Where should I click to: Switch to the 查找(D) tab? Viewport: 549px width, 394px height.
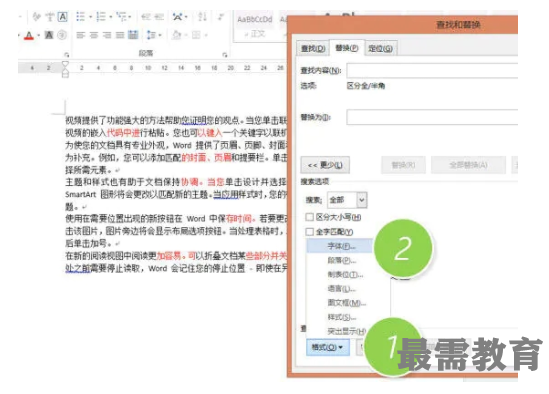tap(313, 48)
